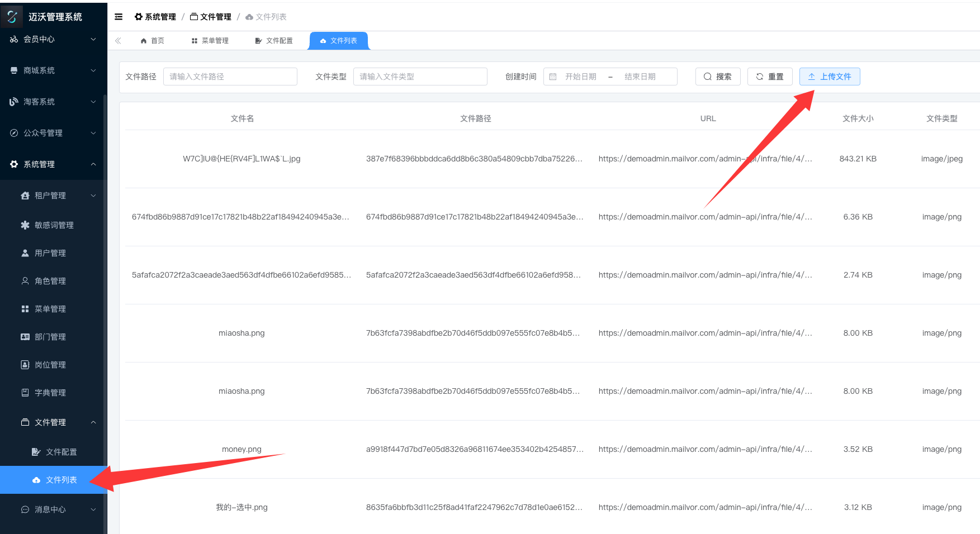Open Dictionary Management (字典管理) in sidebar
Viewport: 980px width, 534px height.
pyautogui.click(x=50, y=393)
